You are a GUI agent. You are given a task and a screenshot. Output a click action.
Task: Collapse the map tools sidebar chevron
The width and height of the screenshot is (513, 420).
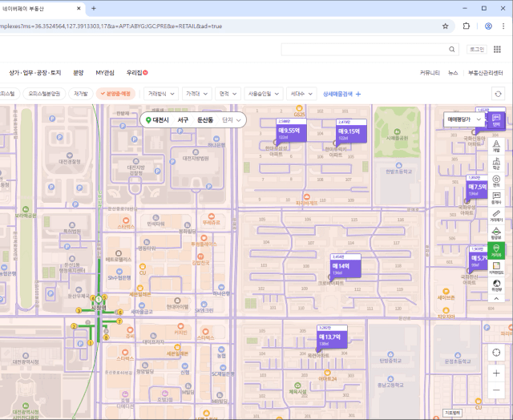[496, 298]
